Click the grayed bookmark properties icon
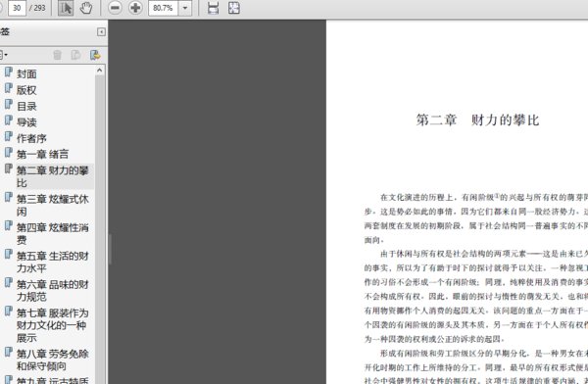 (x=76, y=55)
